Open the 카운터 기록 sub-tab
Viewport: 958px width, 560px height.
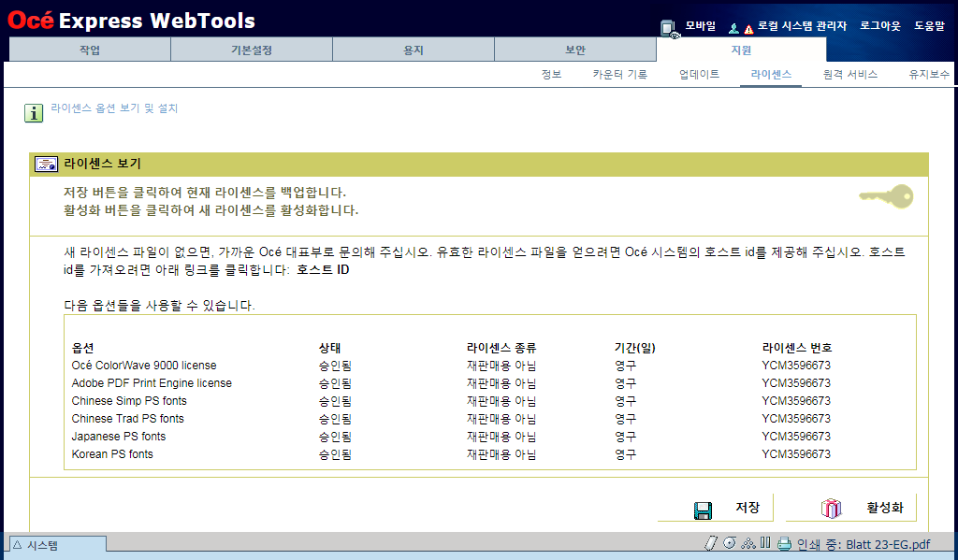[x=619, y=75]
